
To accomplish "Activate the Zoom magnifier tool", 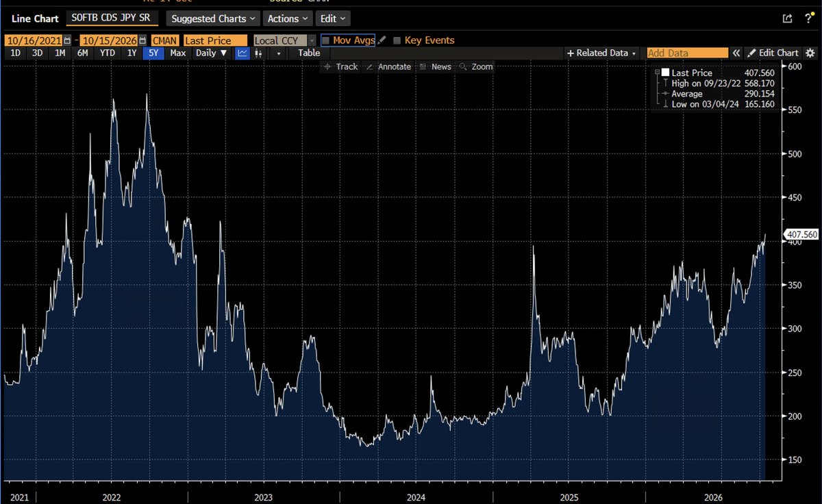I will coord(476,66).
